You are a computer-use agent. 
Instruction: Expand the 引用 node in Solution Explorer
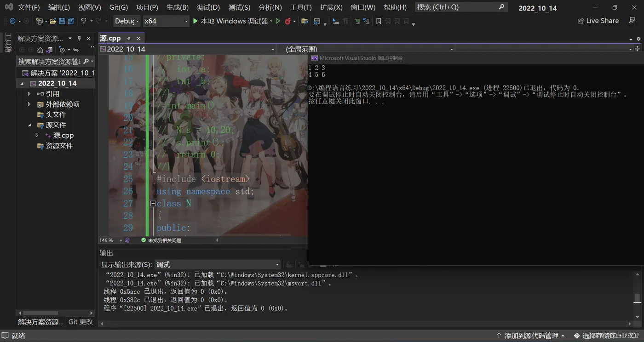(x=29, y=94)
